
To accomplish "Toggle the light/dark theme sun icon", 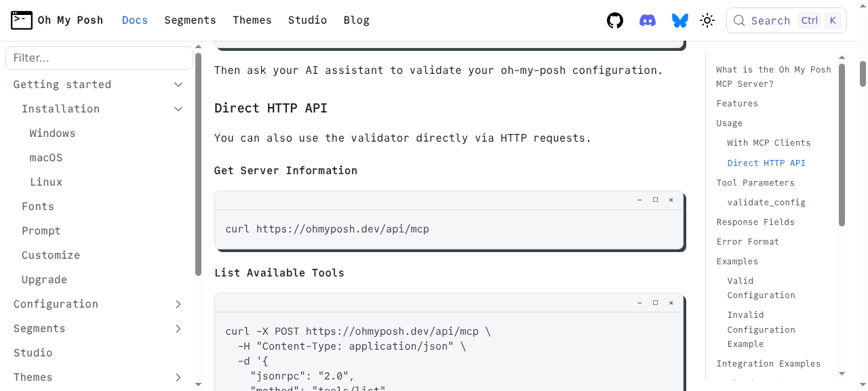I will point(707,20).
